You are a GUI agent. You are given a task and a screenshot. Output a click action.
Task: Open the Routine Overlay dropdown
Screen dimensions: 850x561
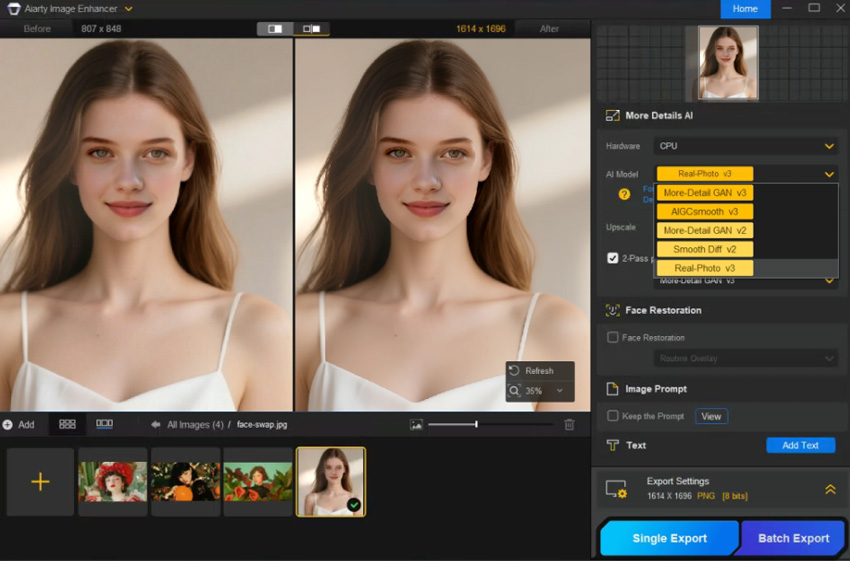click(746, 358)
